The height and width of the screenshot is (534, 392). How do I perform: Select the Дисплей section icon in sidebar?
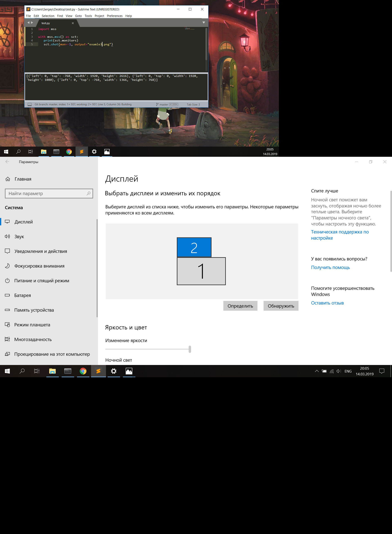8,221
